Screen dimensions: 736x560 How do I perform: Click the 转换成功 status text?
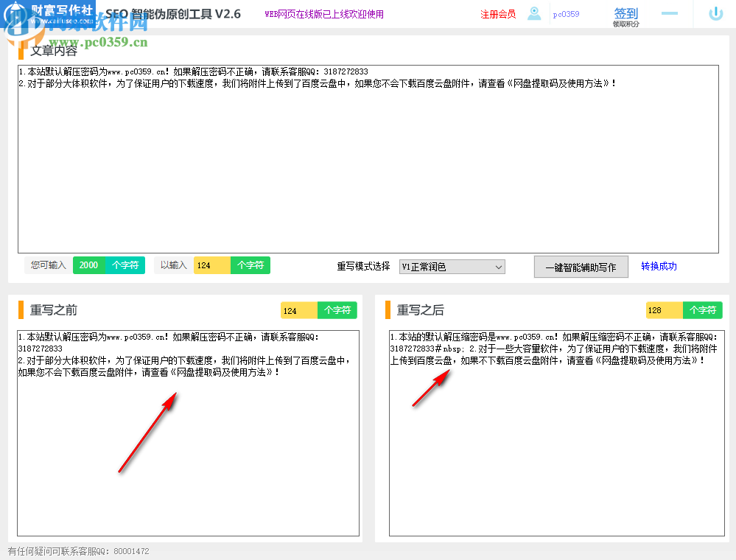click(659, 266)
